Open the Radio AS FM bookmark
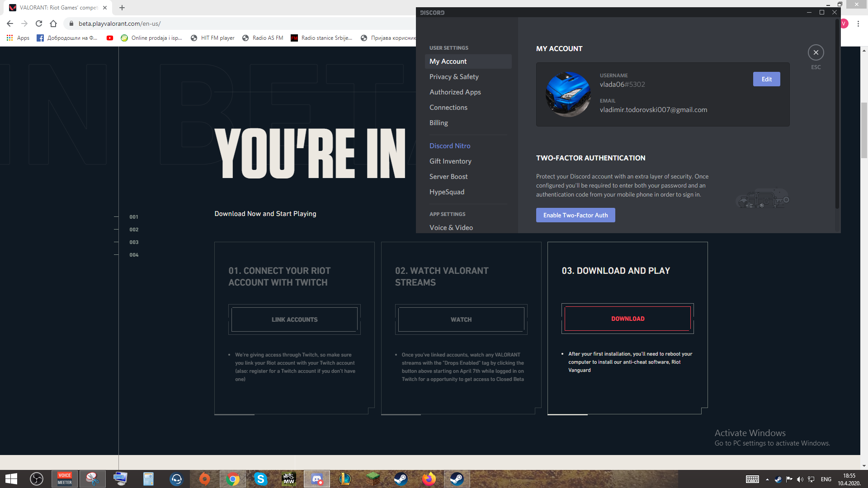The width and height of the screenshot is (868, 488). (x=263, y=38)
